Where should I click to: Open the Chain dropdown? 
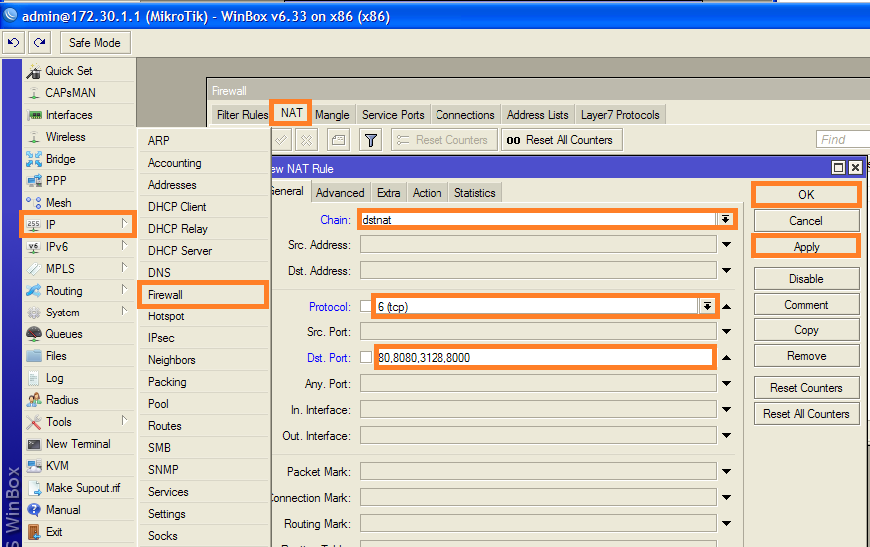point(725,220)
